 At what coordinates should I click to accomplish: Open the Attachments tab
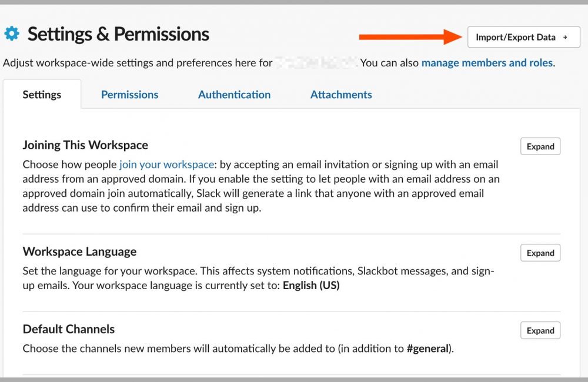tap(341, 95)
